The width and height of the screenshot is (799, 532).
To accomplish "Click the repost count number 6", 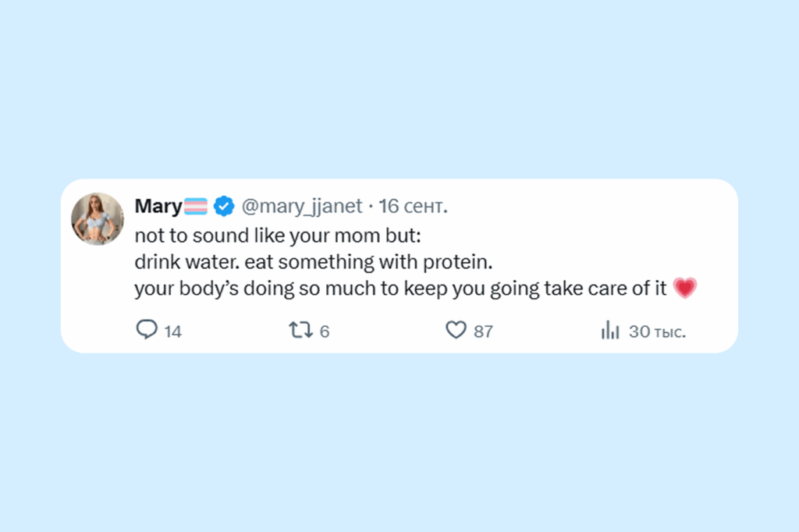I will click(x=325, y=332).
